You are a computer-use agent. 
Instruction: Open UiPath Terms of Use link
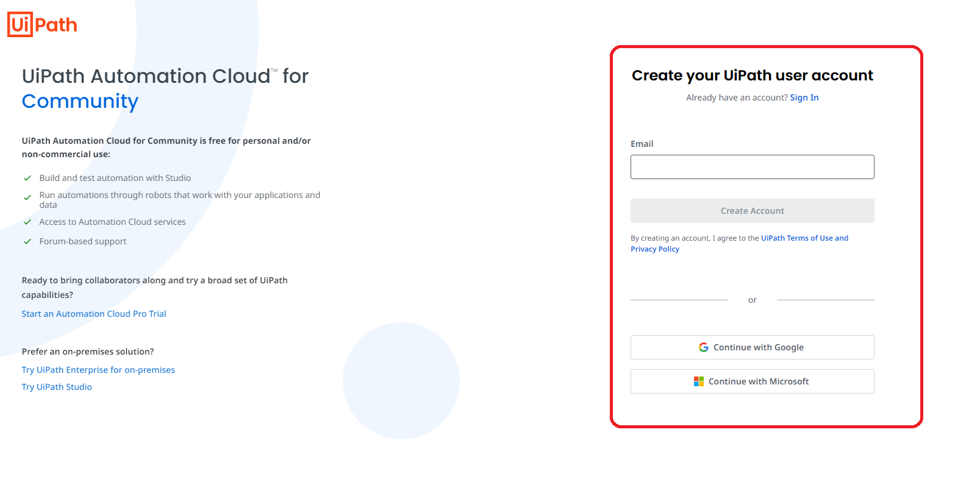click(x=796, y=238)
